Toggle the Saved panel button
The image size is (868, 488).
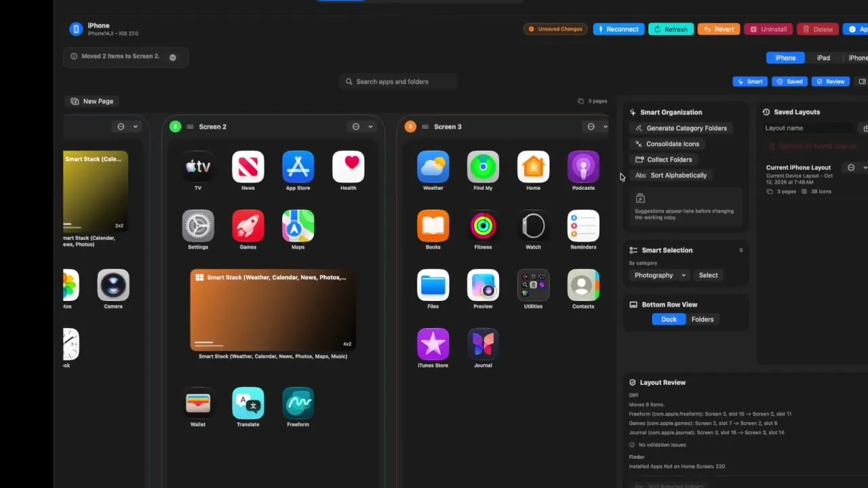click(x=789, y=81)
